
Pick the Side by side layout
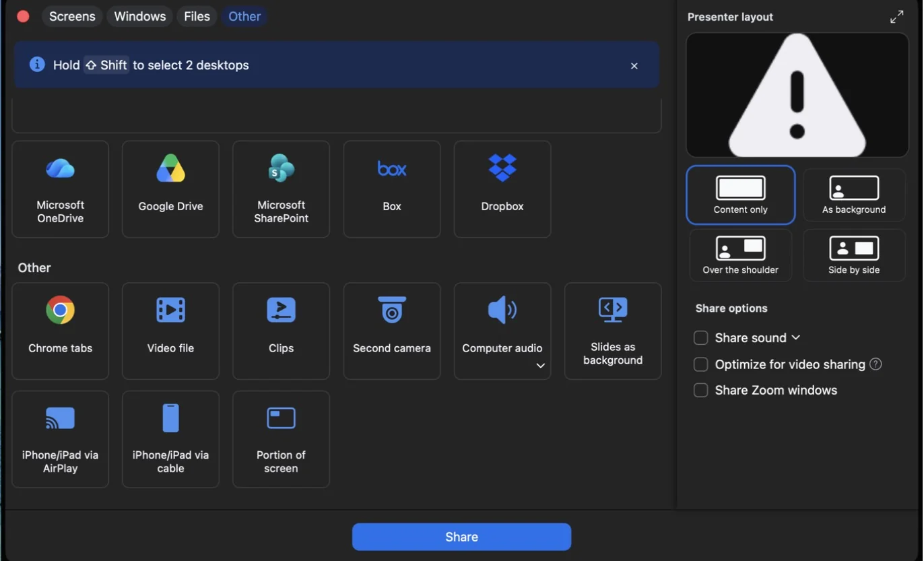tap(854, 255)
